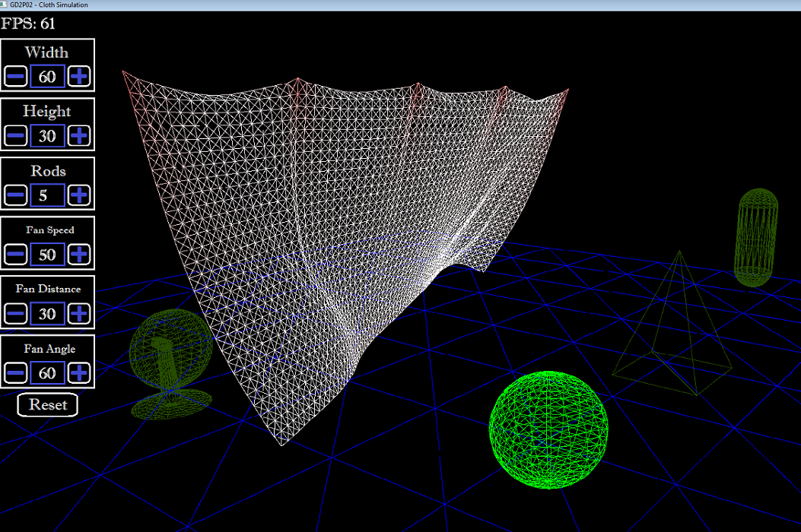Decrease the Fan Distance value

tap(16, 314)
